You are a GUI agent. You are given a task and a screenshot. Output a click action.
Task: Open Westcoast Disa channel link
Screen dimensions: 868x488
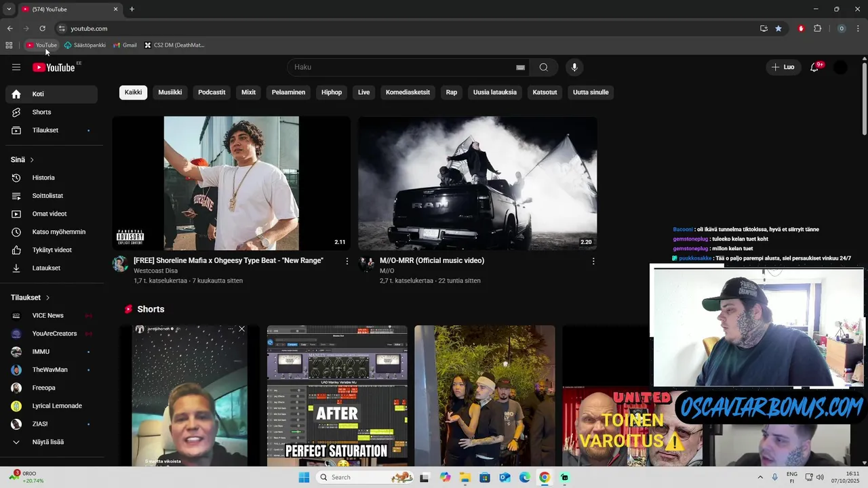tap(155, 270)
